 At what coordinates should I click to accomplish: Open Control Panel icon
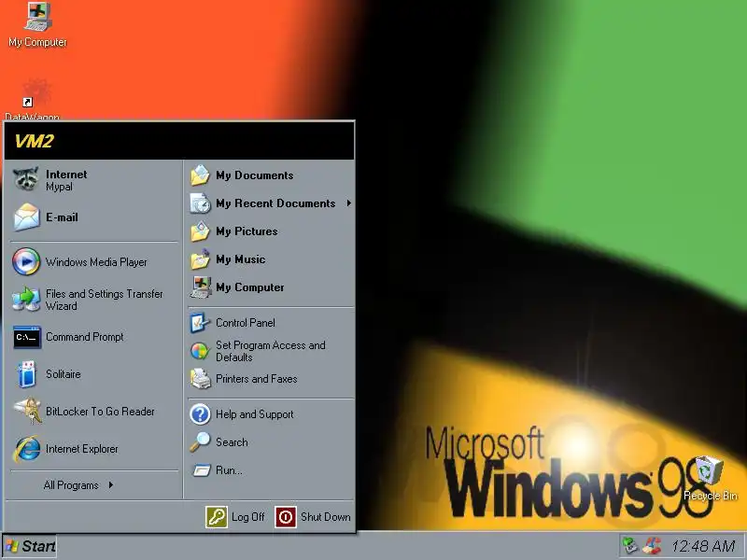pos(200,323)
